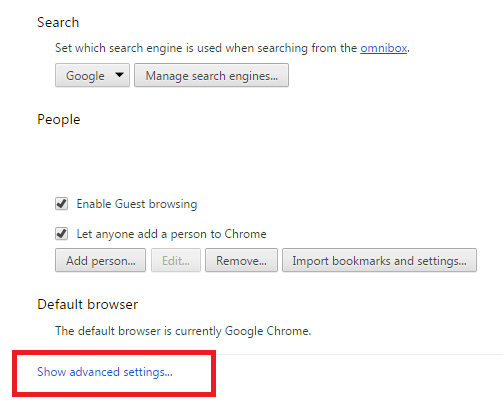Click the Enable Guest browsing label text
Viewport: 503px width, 403px height.
(x=137, y=204)
